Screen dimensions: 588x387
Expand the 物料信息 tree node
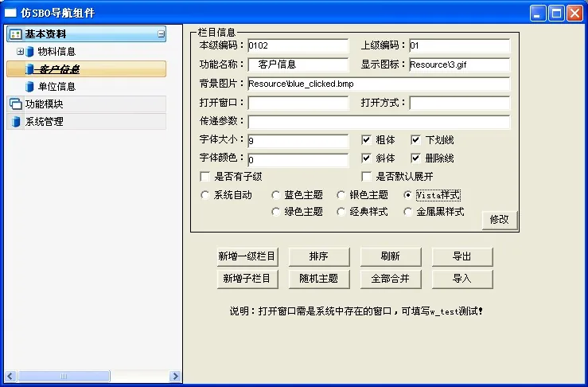point(20,52)
